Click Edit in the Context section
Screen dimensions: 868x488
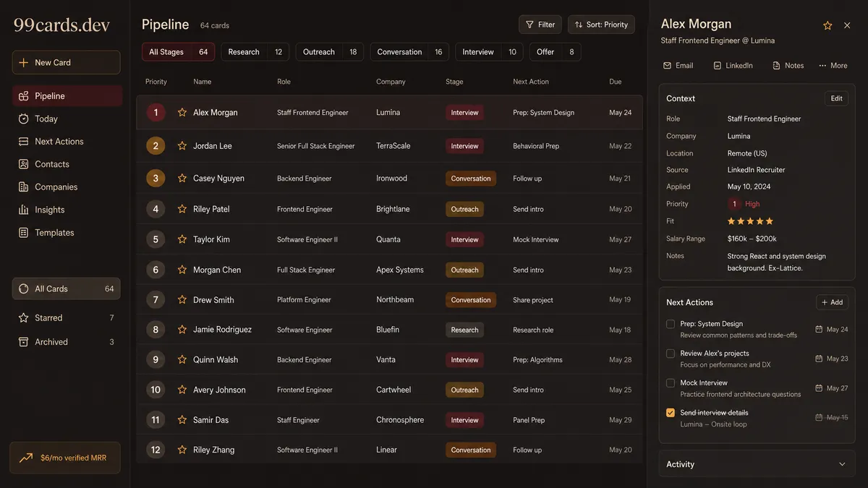click(x=836, y=98)
